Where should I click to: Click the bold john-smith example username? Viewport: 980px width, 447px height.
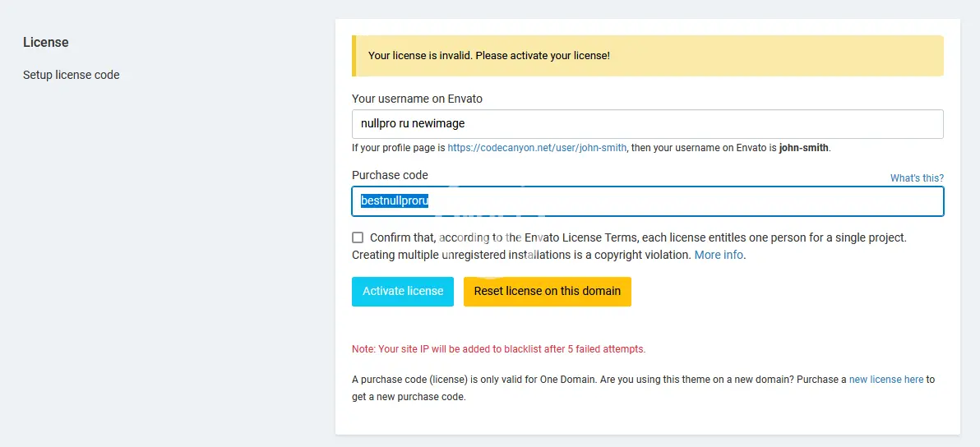click(804, 148)
